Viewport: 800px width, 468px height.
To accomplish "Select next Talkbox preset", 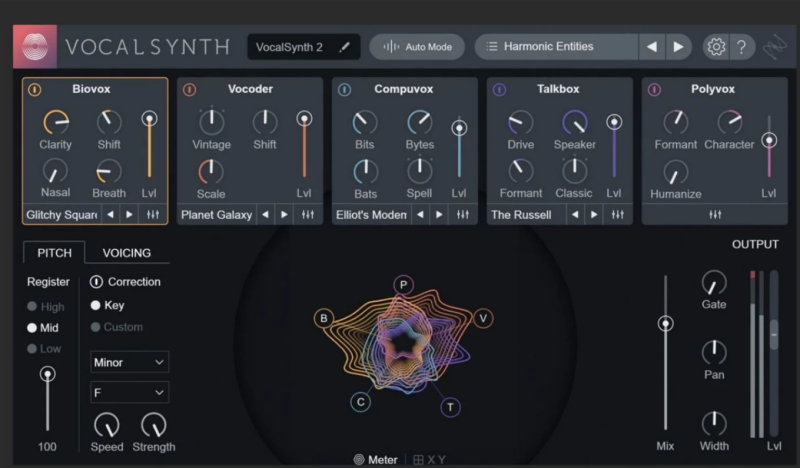I will click(x=594, y=214).
